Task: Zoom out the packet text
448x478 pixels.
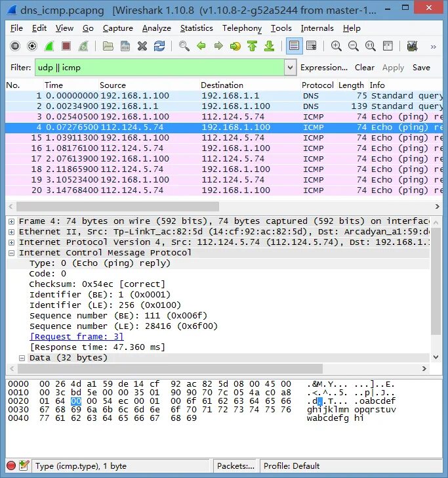Action: click(x=354, y=47)
